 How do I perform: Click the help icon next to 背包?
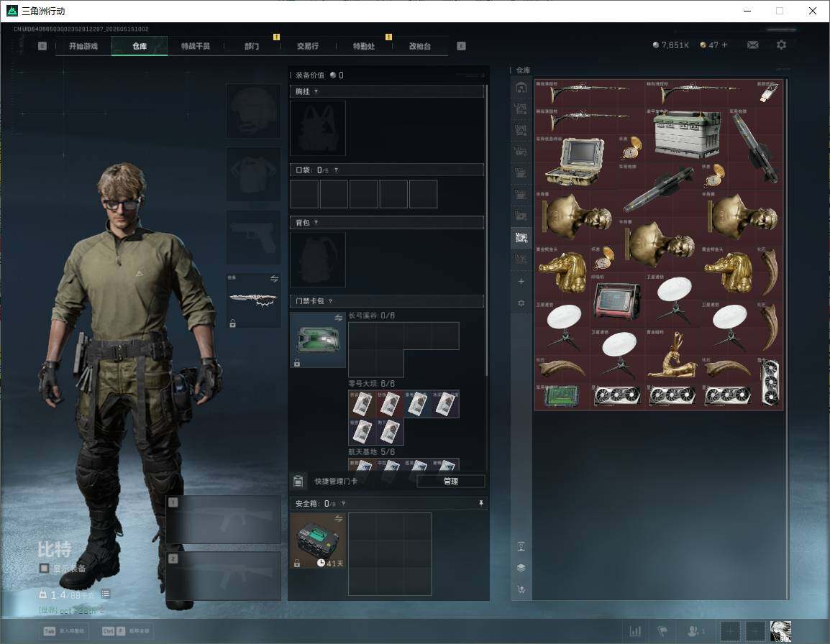[x=316, y=223]
